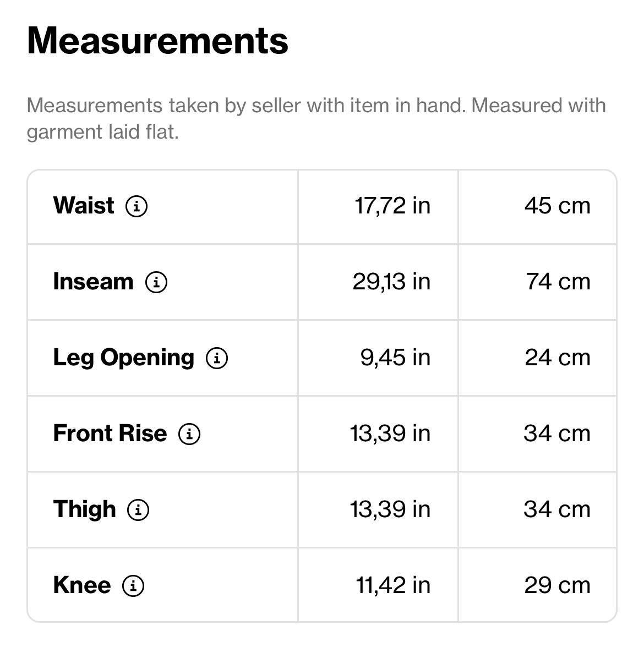Select the Front Rise label
The height and width of the screenshot is (664, 644).
(x=110, y=433)
